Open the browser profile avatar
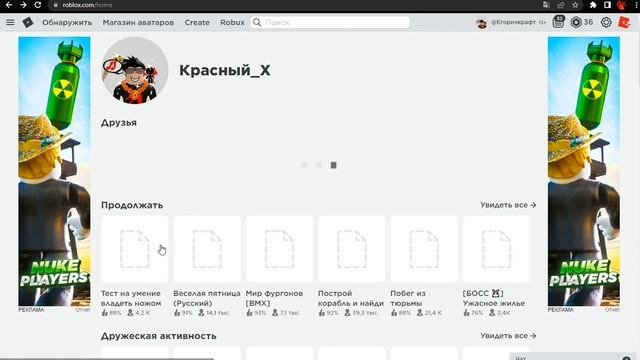 pyautogui.click(x=622, y=5)
